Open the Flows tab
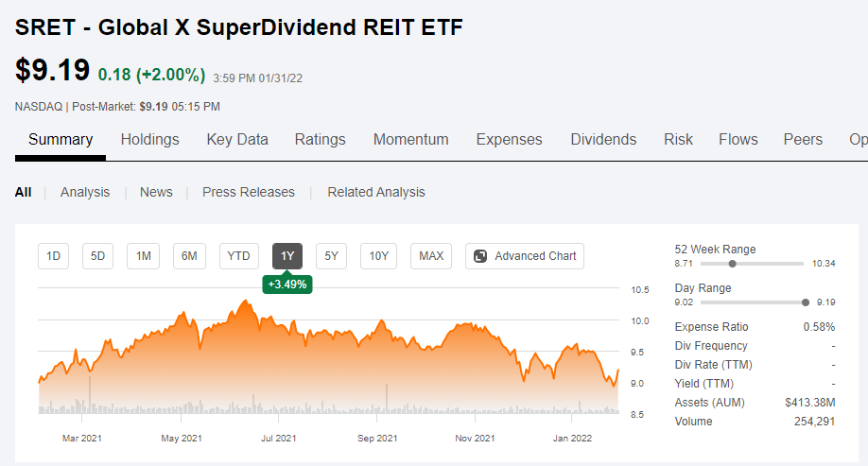This screenshot has width=868, height=466. 738,140
